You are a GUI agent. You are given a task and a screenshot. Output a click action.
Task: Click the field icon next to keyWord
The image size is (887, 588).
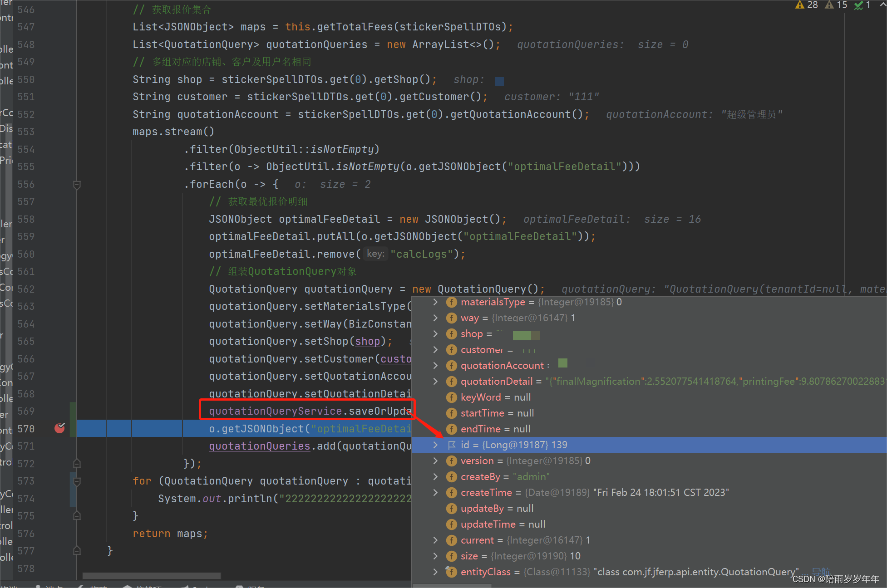pyautogui.click(x=451, y=397)
